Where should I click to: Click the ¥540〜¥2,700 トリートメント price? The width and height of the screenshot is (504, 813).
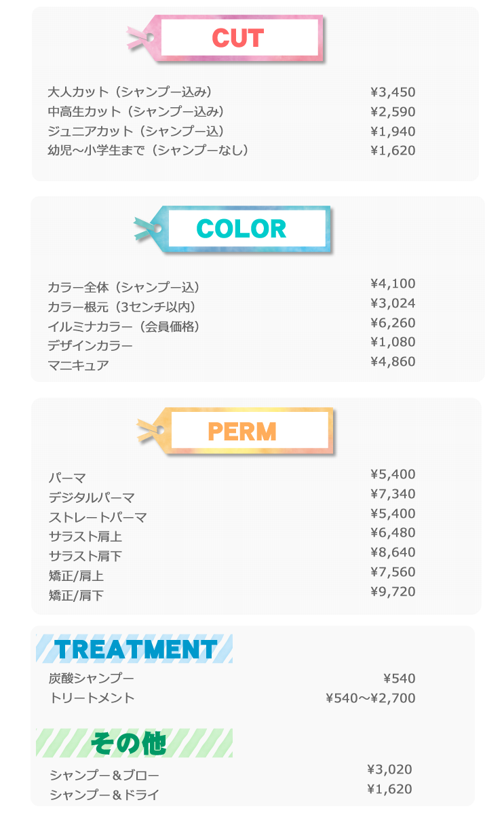370,698
